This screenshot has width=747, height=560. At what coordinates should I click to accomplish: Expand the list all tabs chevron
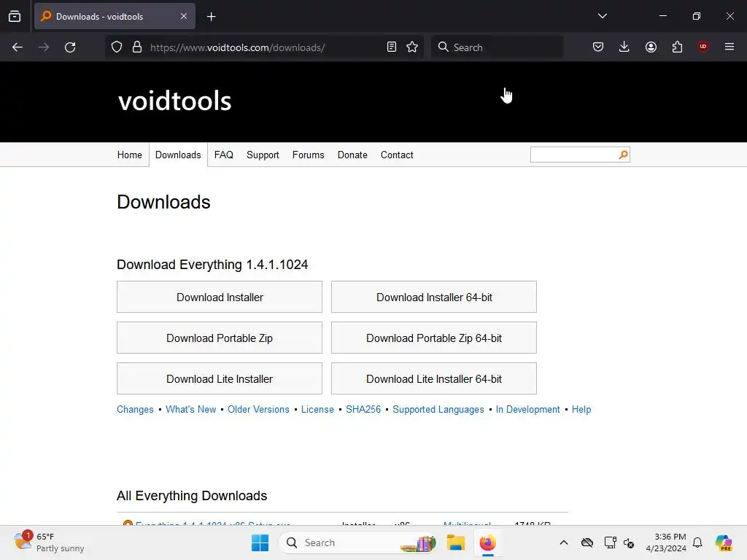[602, 16]
